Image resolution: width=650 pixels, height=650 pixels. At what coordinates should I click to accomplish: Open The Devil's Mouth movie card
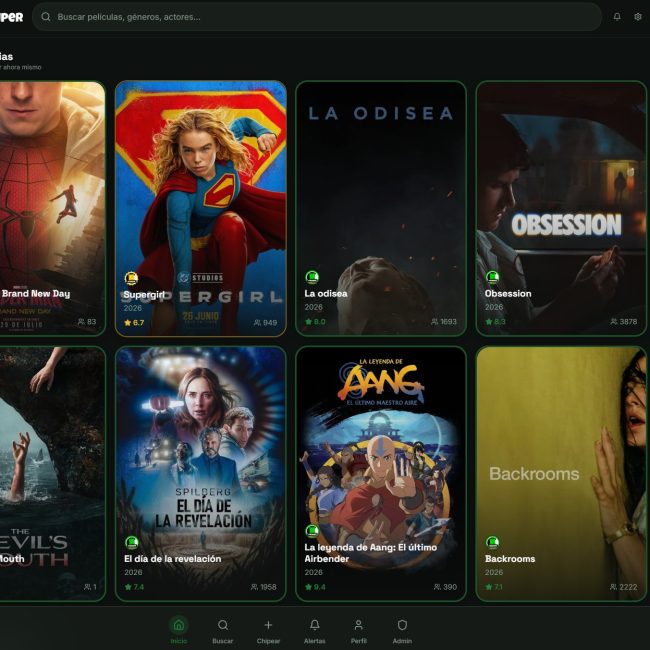click(52, 474)
